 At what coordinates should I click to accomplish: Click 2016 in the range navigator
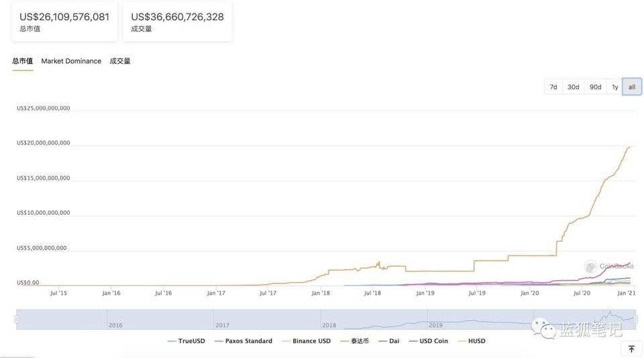[115, 325]
